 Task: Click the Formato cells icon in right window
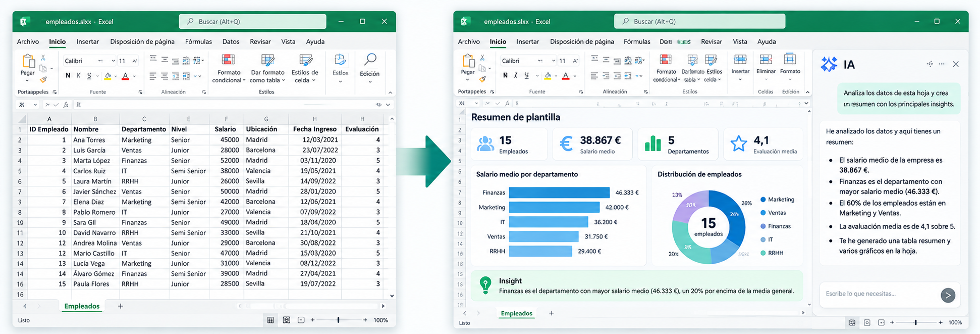(790, 60)
